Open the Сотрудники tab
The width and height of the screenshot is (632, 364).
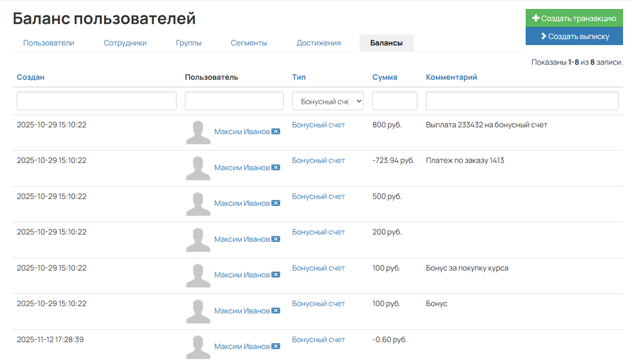click(x=125, y=43)
